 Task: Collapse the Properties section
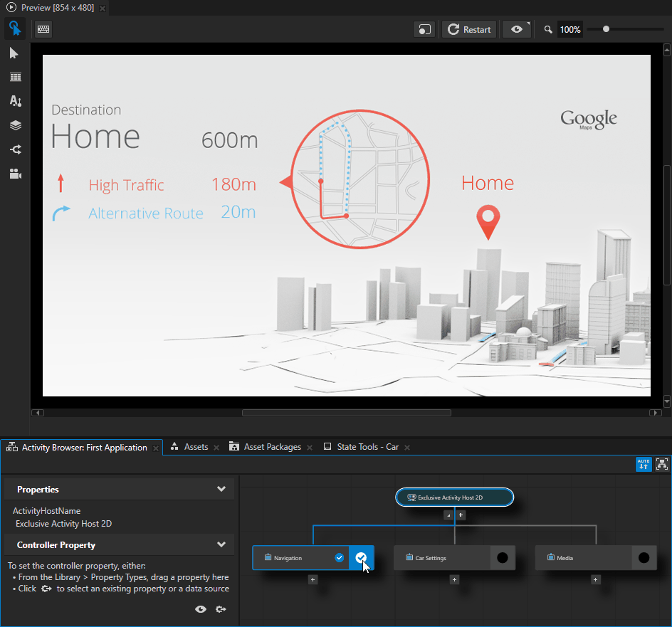221,489
